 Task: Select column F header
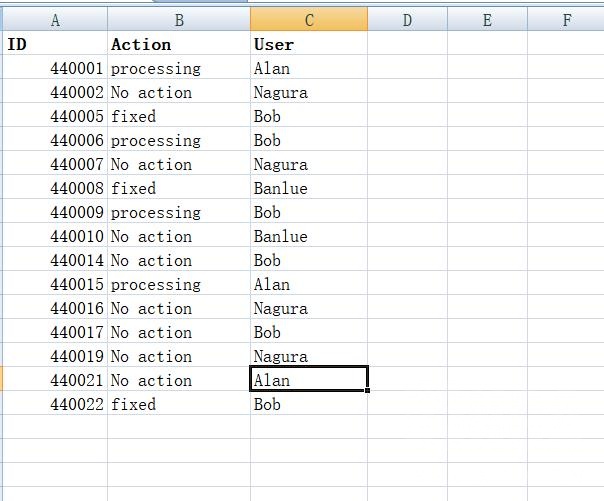(567, 20)
